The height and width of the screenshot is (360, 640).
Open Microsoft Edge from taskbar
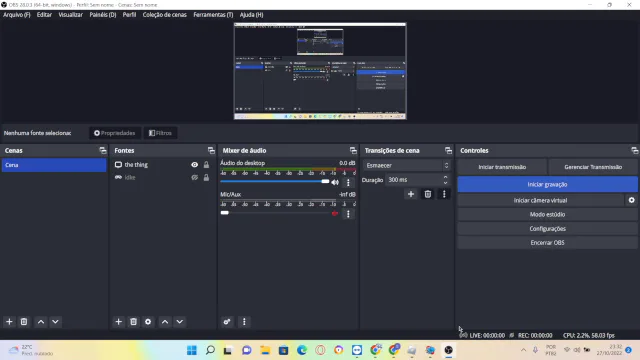click(x=302, y=350)
